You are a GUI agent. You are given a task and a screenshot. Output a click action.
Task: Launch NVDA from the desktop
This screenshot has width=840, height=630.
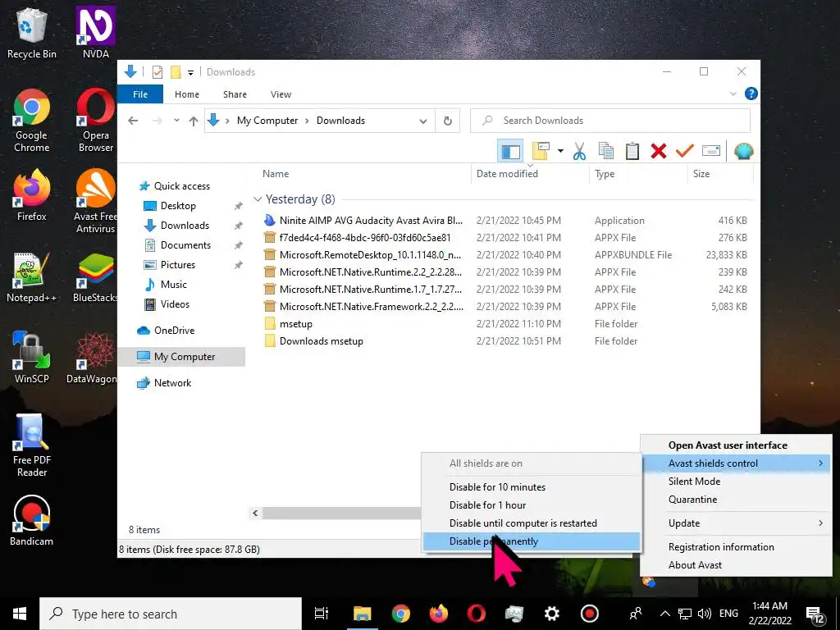(95, 33)
